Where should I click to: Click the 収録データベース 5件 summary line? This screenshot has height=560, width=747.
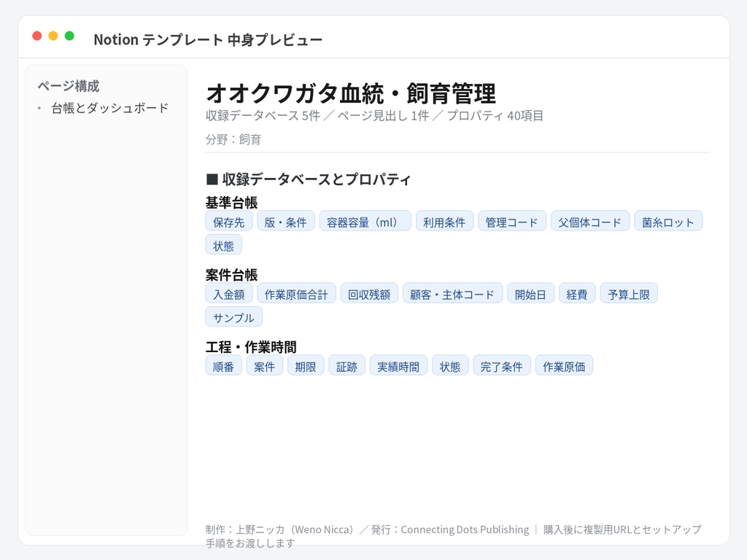[374, 116]
